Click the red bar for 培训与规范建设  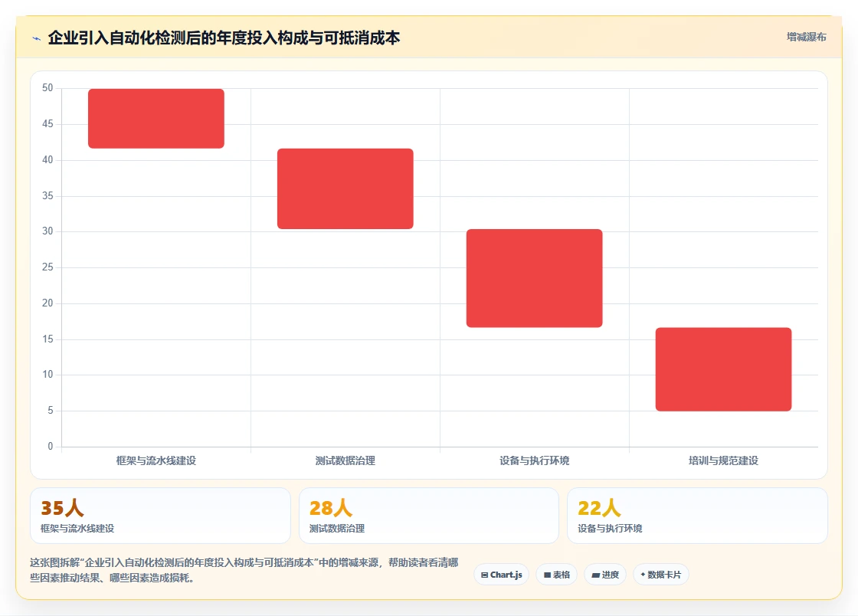[x=723, y=369]
